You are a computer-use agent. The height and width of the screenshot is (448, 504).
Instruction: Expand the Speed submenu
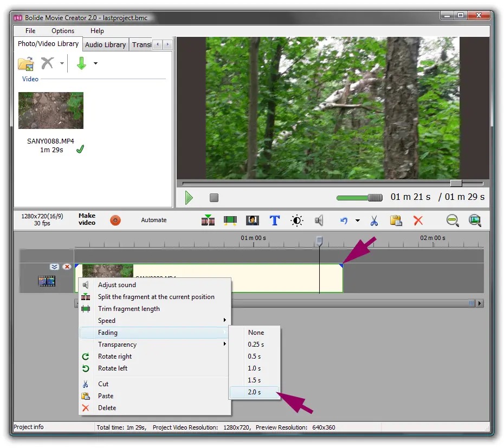[x=155, y=320]
